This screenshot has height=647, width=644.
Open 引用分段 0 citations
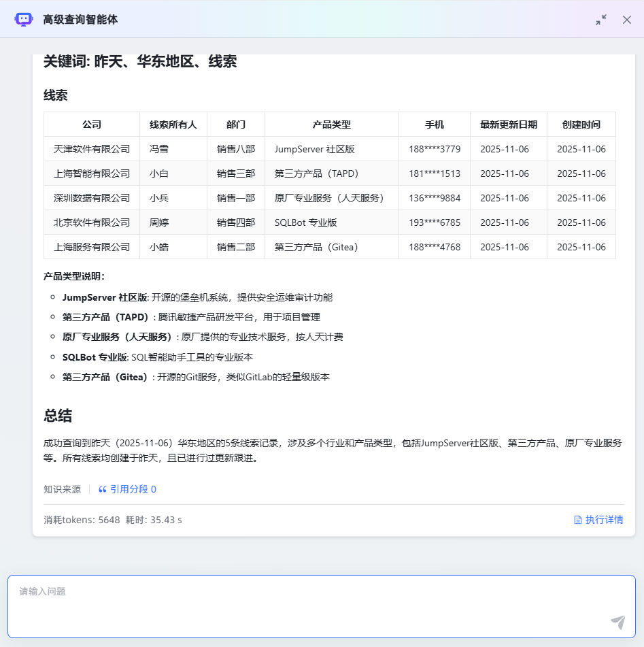point(127,489)
